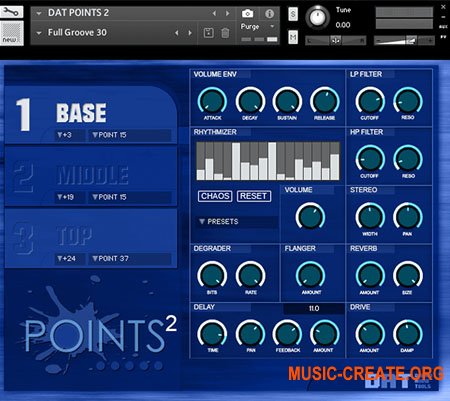Open the MIDDLE layer +19 transpose dropdown
The image size is (450, 401).
pyautogui.click(x=69, y=197)
